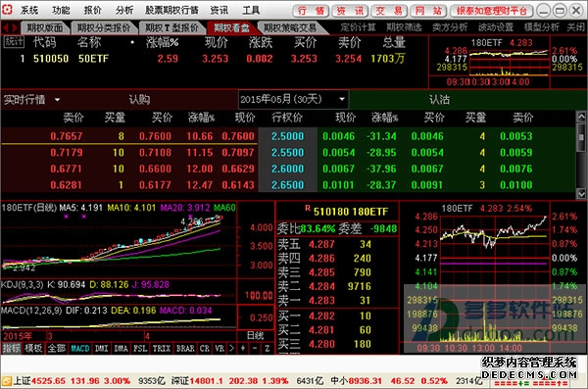The image size is (588, 389).
Task: Select the DMA indicator
Action: coord(121,349)
